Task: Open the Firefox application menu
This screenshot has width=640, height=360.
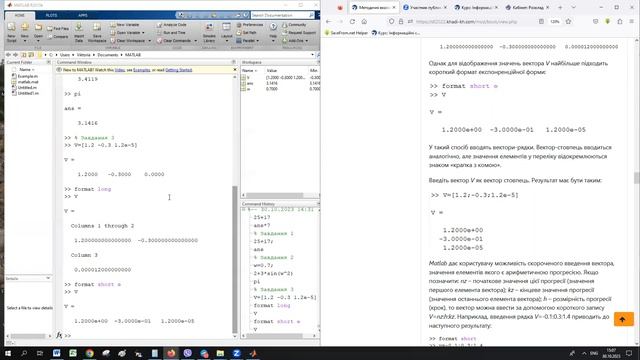Action: coord(631,22)
